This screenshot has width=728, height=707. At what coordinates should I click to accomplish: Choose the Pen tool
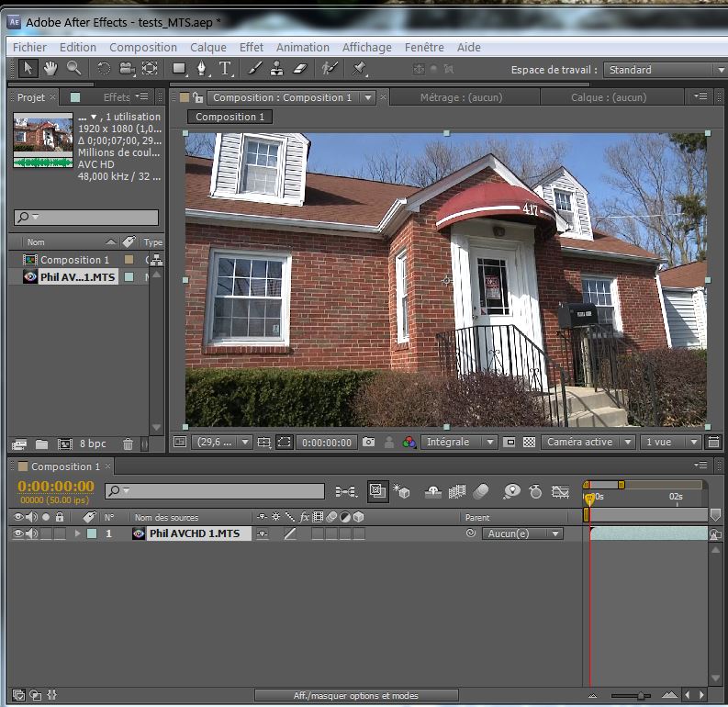(x=202, y=68)
